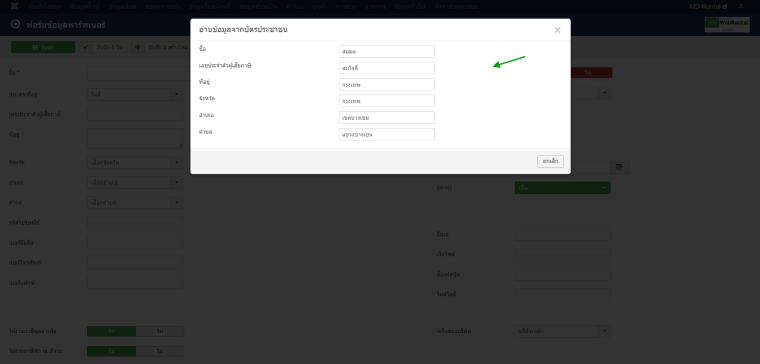The height and width of the screenshot is (364, 760).
Task: Click the background tax ID input field
Action: coord(135,115)
